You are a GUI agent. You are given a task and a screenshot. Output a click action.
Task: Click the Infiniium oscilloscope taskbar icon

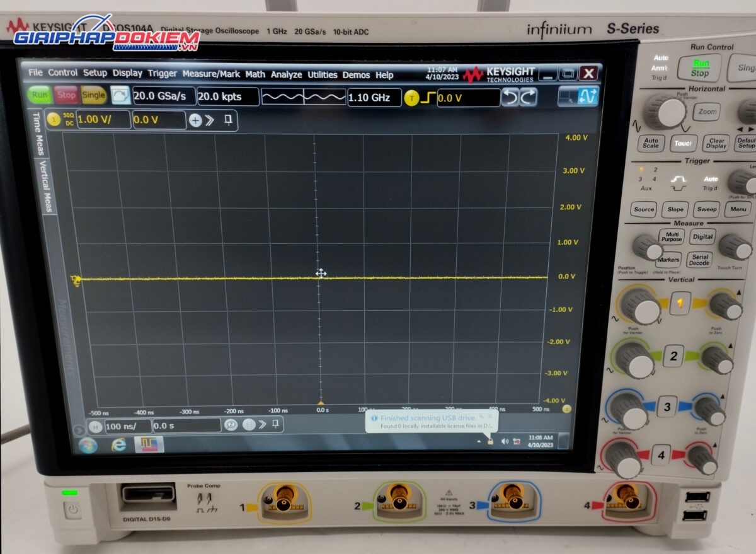pyautogui.click(x=149, y=444)
